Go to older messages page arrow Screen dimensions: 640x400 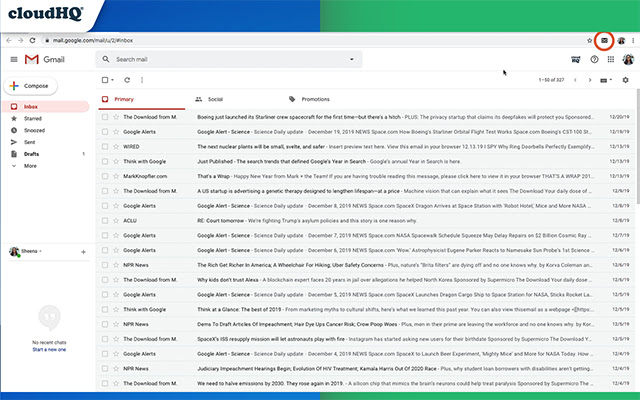click(590, 80)
